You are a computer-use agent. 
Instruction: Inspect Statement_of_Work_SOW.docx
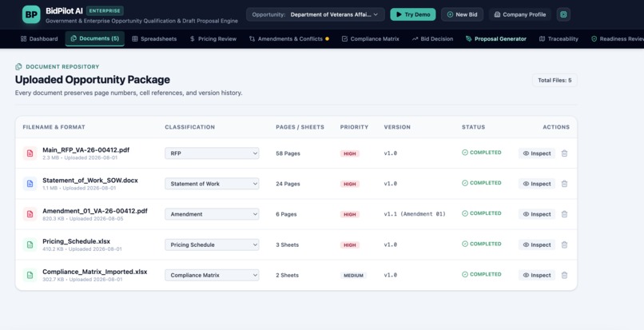click(x=537, y=184)
